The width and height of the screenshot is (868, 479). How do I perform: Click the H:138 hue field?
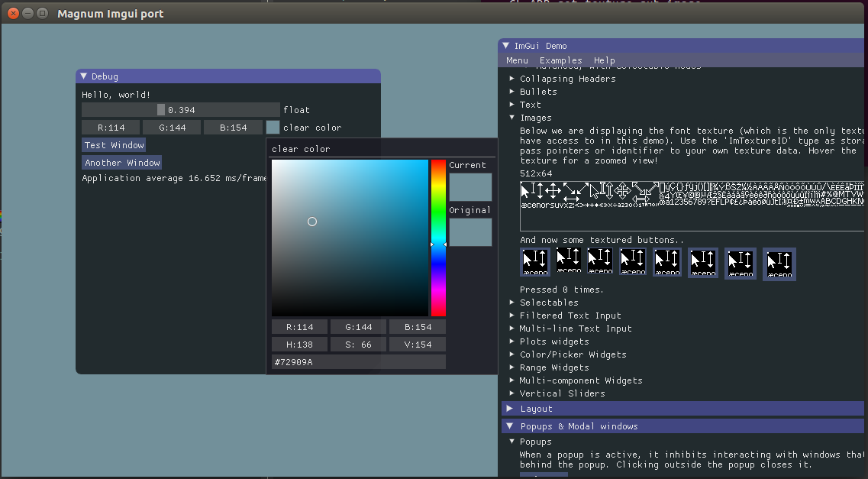299,345
